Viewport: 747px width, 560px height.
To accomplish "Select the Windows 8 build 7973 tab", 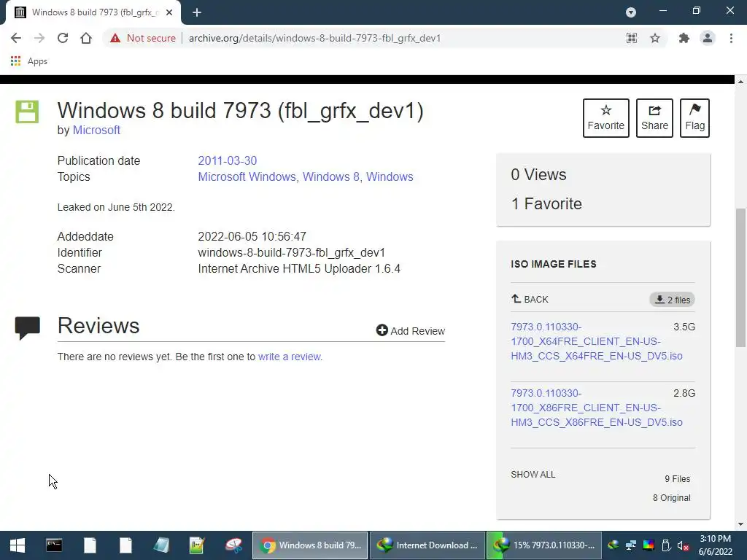I will [93, 12].
